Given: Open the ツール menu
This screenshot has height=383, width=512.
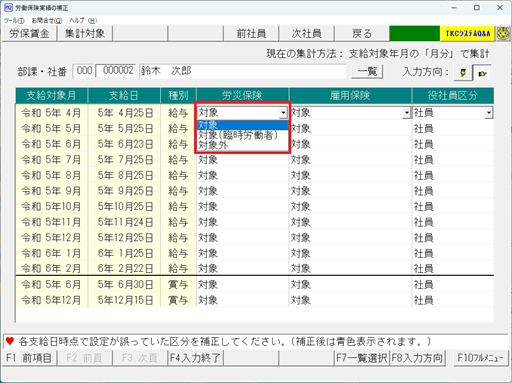Looking at the screenshot, I should [x=14, y=20].
